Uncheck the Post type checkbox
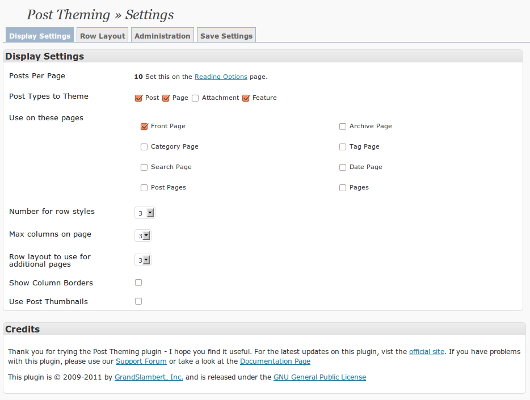 139,98
